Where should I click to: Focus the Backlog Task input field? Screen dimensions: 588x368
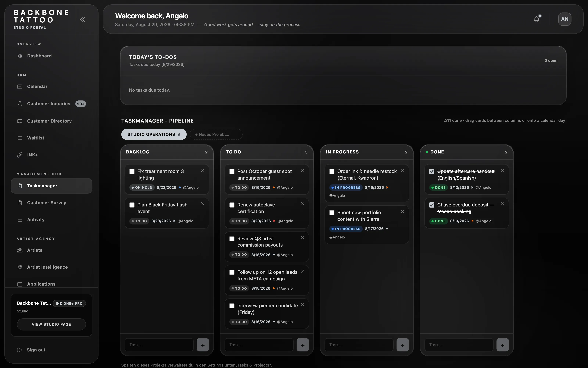[x=159, y=345]
